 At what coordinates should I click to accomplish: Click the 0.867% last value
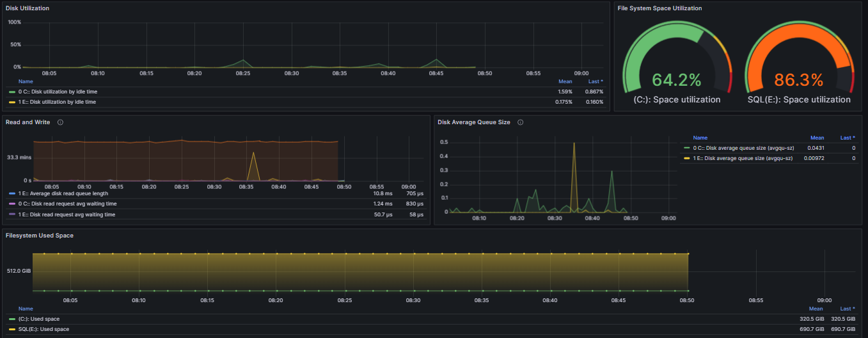point(594,92)
